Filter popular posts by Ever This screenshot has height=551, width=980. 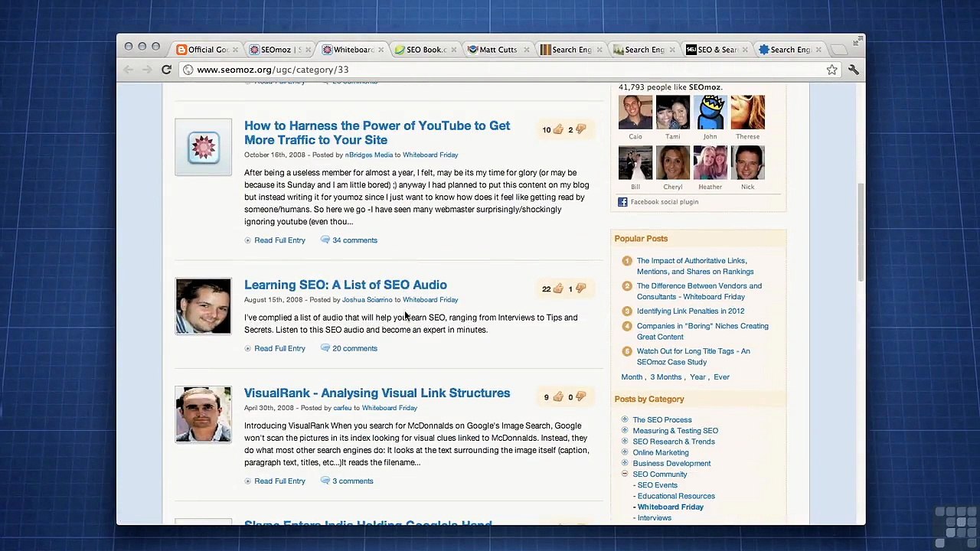pos(721,377)
